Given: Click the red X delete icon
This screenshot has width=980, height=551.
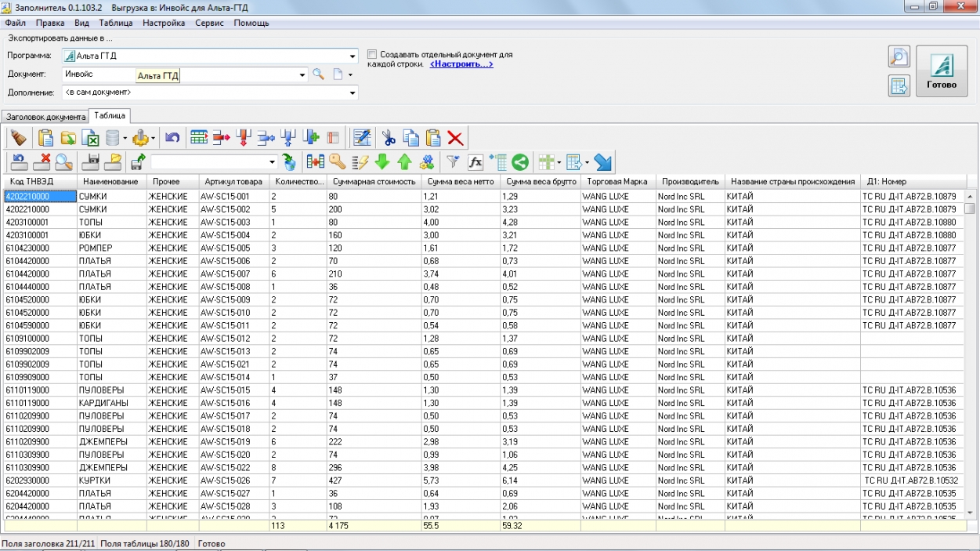Looking at the screenshot, I should [455, 138].
